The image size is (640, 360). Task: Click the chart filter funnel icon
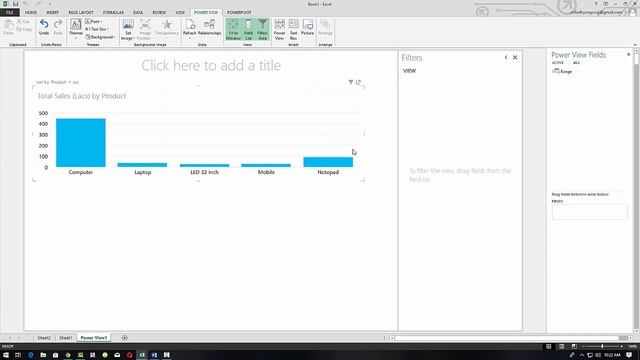(351, 82)
